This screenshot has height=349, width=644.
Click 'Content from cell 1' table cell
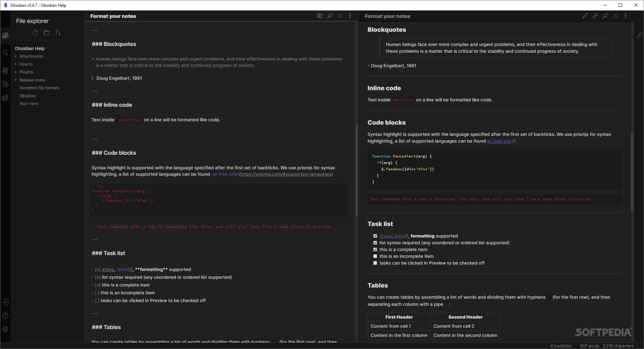399,326
